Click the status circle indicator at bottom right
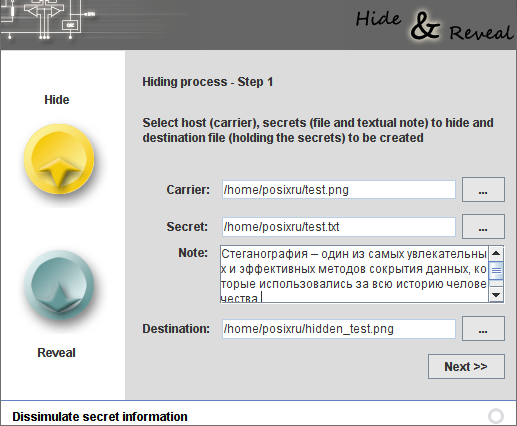The image size is (517, 426). click(496, 416)
